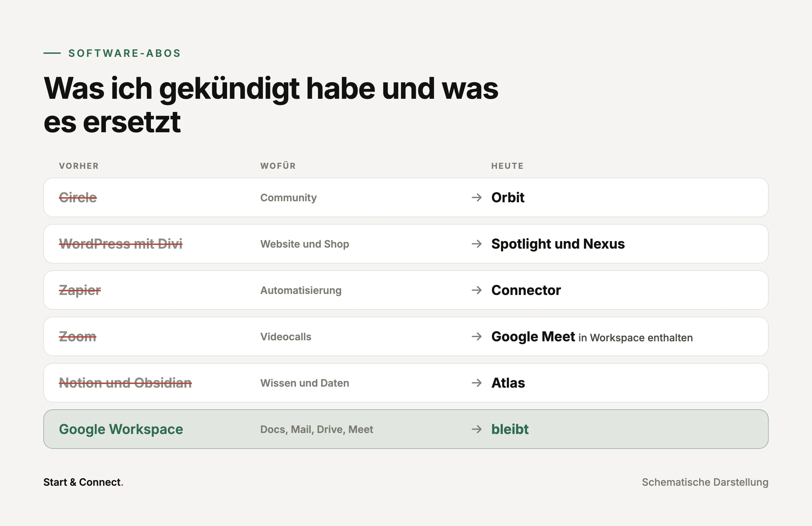Click the arrow icon before bleibt
812x526 pixels.
pyautogui.click(x=476, y=429)
